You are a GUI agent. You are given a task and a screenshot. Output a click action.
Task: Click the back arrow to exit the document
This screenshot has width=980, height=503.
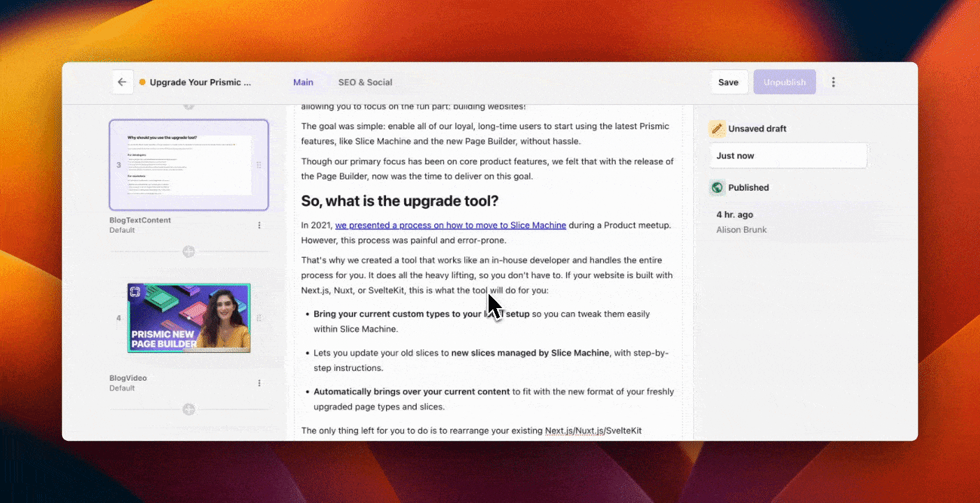(122, 82)
